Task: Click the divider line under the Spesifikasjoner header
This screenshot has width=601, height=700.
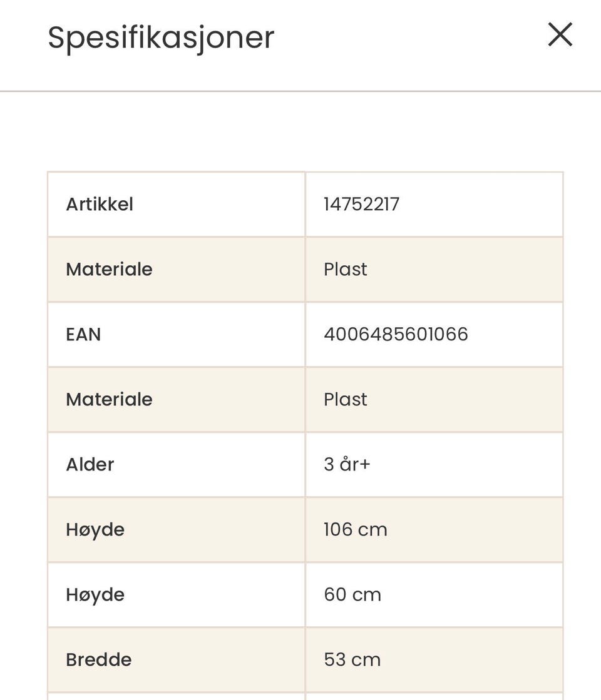Action: click(x=300, y=91)
